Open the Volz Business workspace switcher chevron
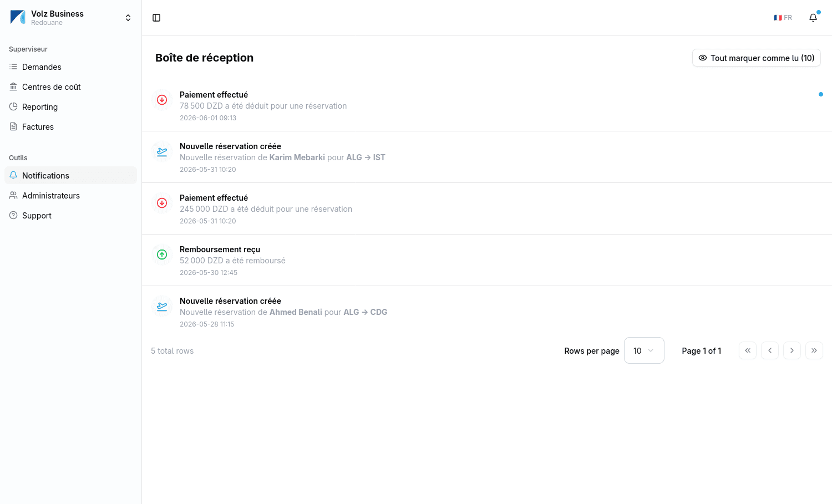 [x=128, y=18]
